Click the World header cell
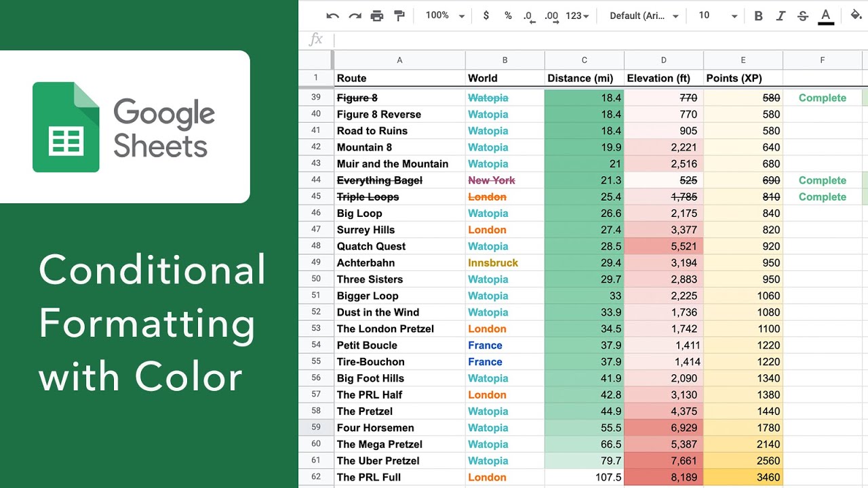This screenshot has width=868, height=488. point(505,78)
